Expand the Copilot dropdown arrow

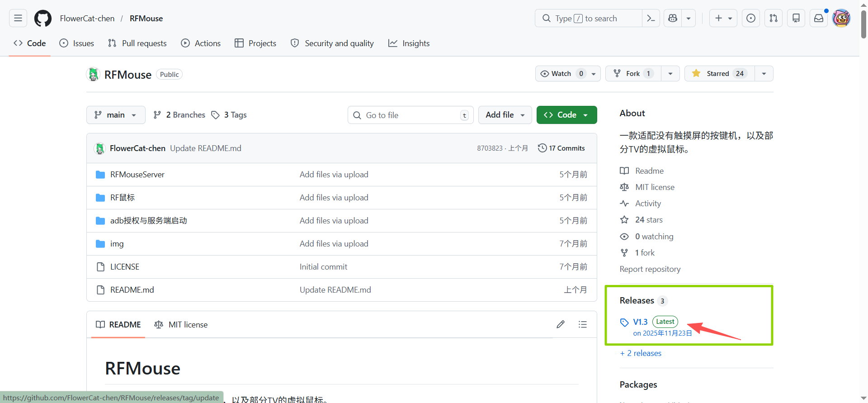coord(689,18)
